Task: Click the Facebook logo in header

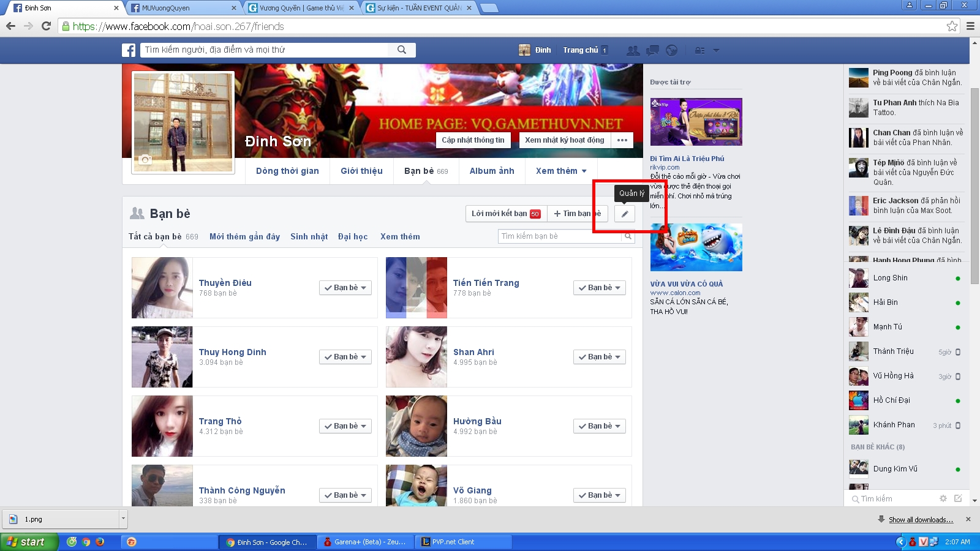Action: pos(129,50)
